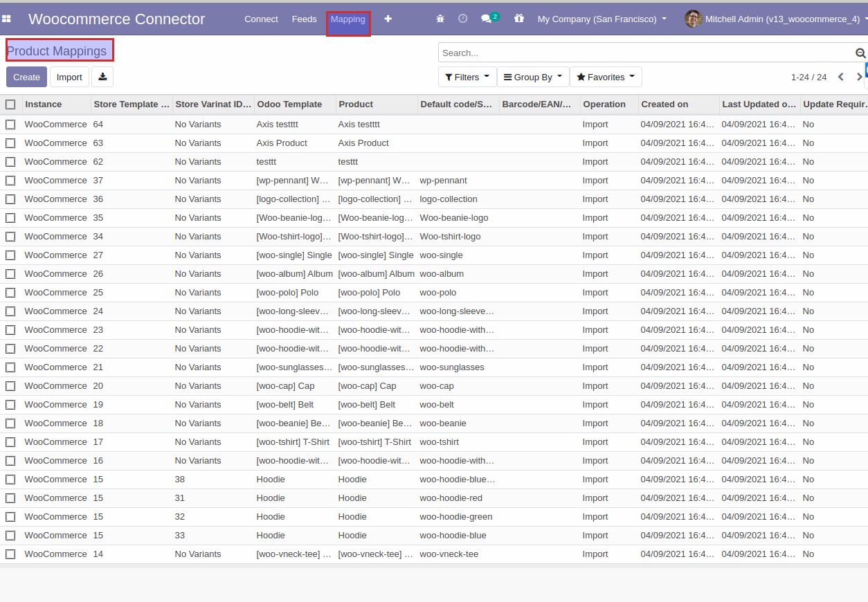Screen dimensions: 868x602
Task: Click the 'logo-collection' default code cell
Action: pos(458,199)
